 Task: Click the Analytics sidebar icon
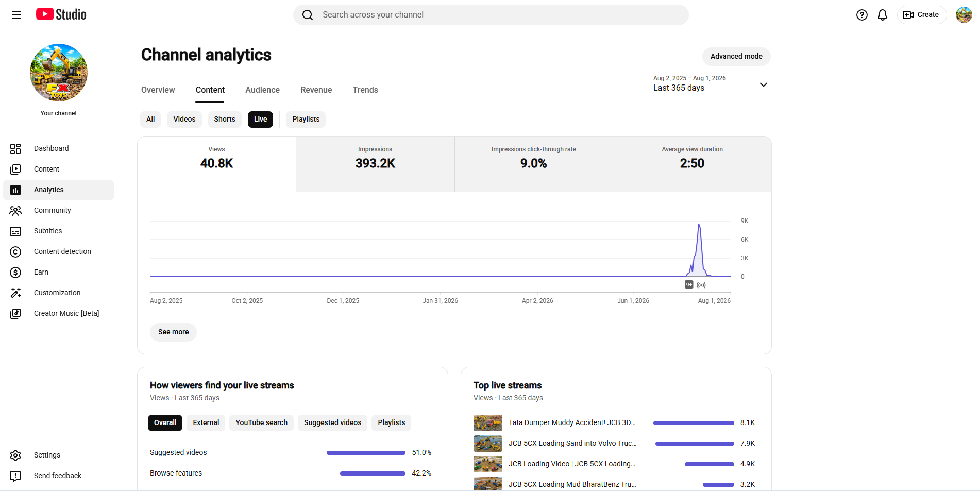click(15, 190)
